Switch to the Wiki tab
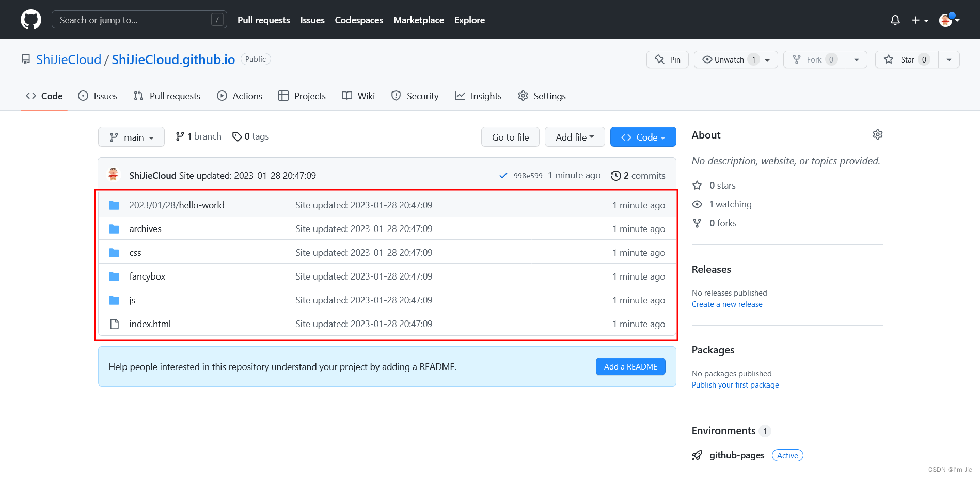Viewport: 980px width, 477px height. (x=358, y=96)
